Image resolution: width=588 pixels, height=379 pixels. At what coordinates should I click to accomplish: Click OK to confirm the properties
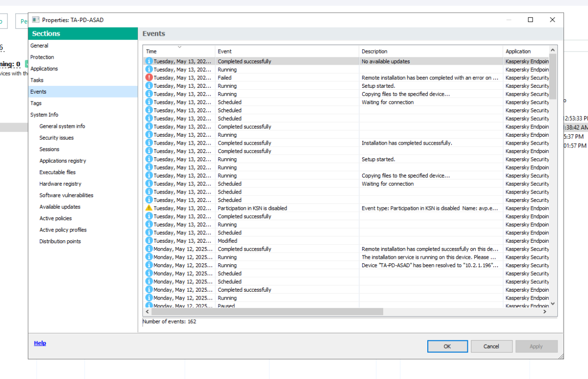click(x=447, y=346)
